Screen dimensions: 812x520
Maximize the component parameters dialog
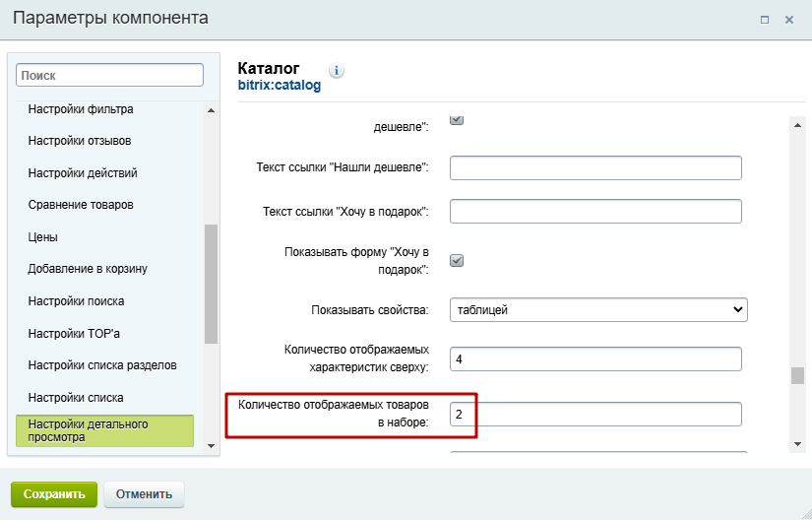click(x=765, y=20)
